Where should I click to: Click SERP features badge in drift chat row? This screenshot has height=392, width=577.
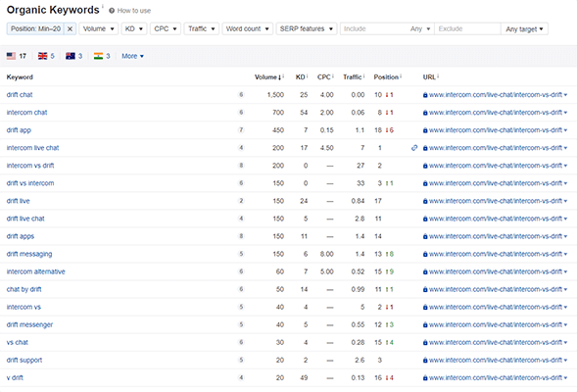241,95
